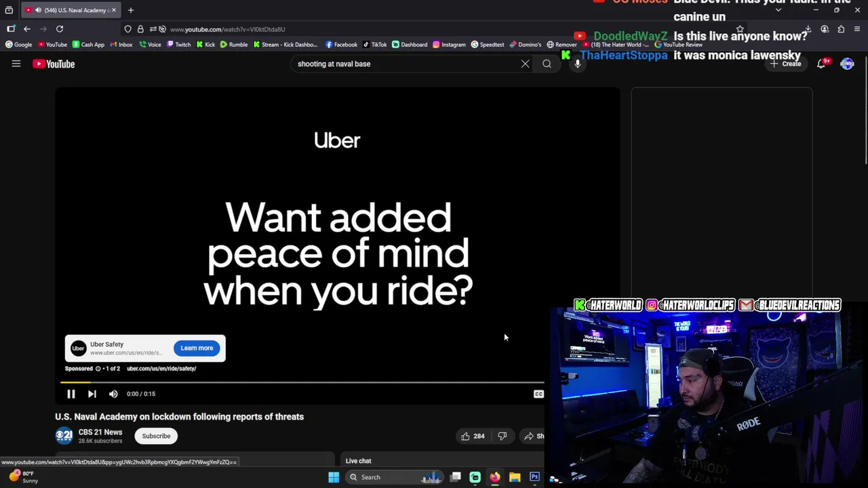This screenshot has height=488, width=868.
Task: Open the sidebar/workspaces icon below tab list
Action: 11,29
